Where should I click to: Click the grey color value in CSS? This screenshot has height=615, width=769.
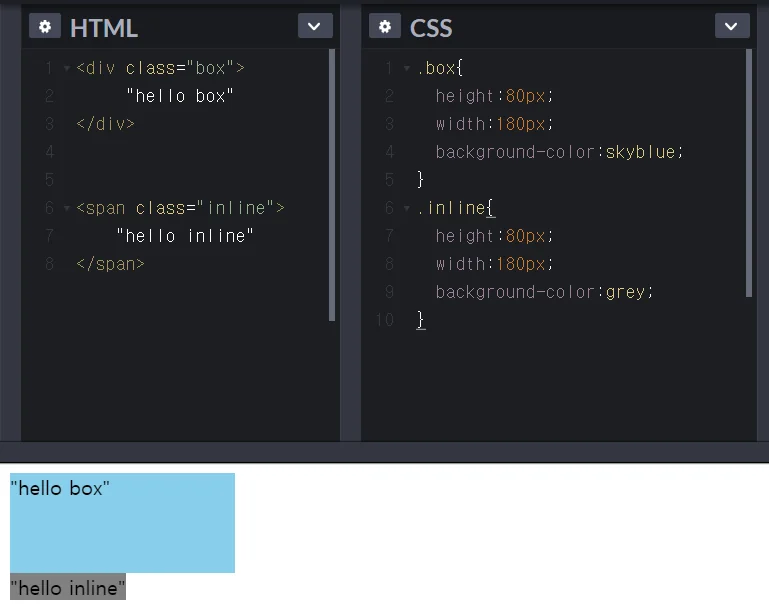(625, 292)
